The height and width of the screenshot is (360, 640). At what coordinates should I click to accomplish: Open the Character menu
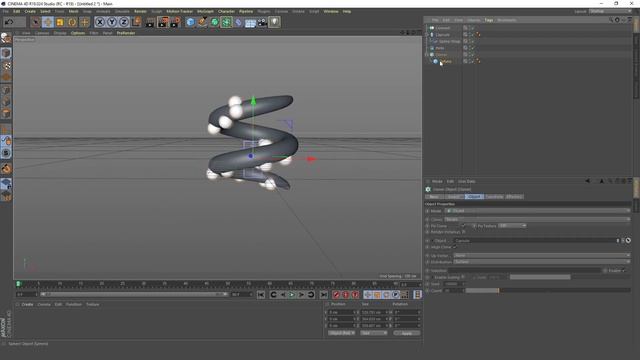coord(227,11)
